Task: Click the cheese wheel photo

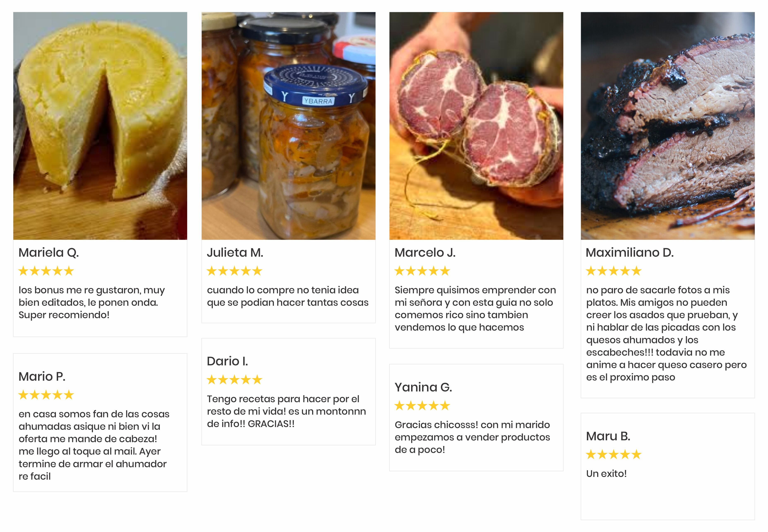Action: (x=100, y=126)
